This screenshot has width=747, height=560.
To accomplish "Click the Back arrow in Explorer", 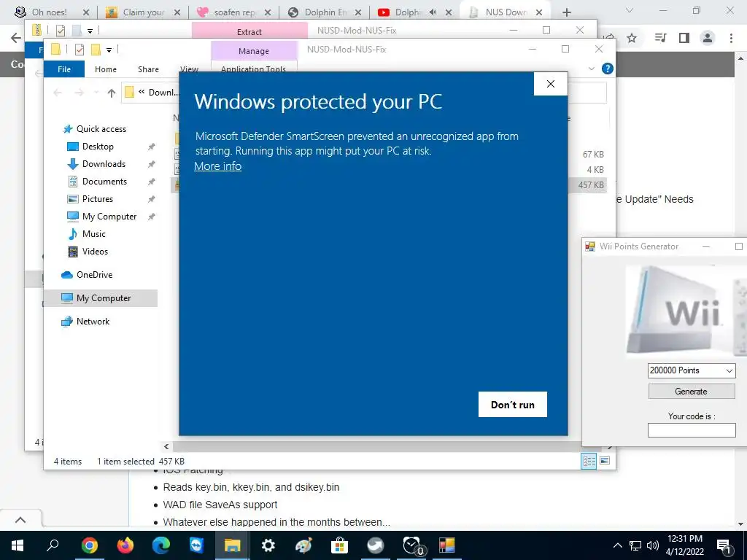I will click(x=58, y=93).
